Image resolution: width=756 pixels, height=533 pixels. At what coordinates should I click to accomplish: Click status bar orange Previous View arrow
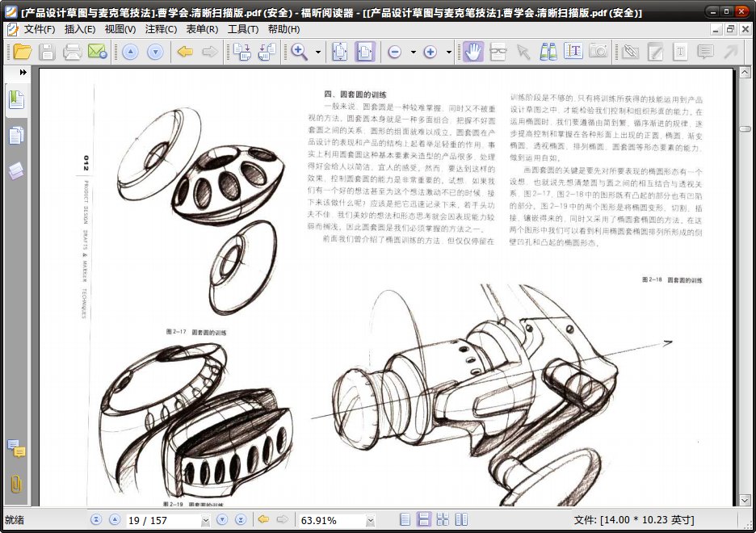(263, 519)
